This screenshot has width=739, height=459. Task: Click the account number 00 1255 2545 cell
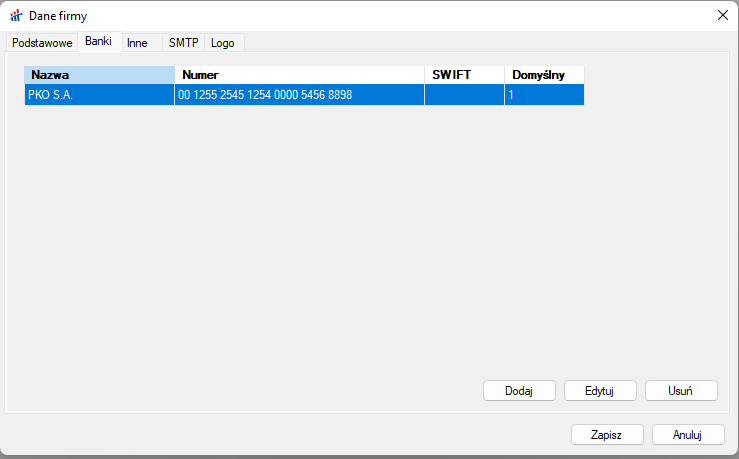(x=299, y=95)
